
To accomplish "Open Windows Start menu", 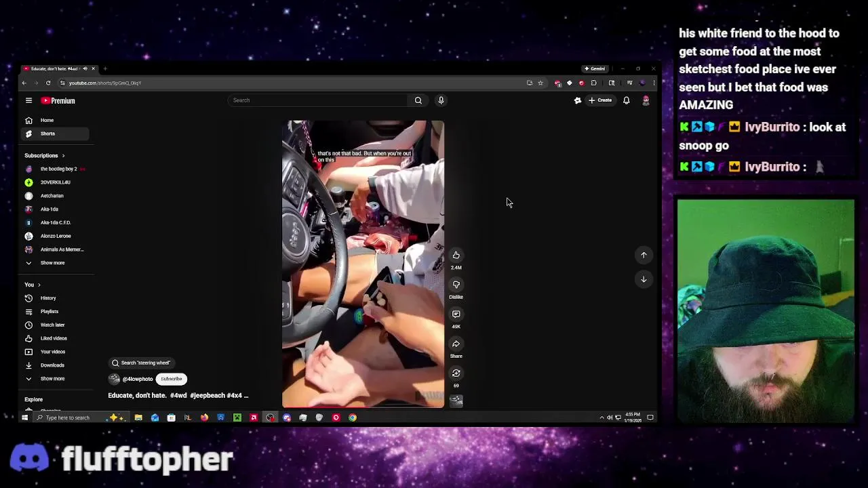I will 24,418.
